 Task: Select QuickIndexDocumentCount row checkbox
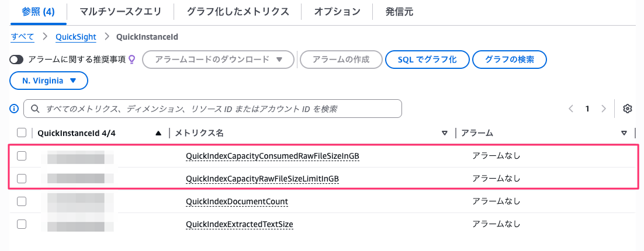tap(22, 201)
